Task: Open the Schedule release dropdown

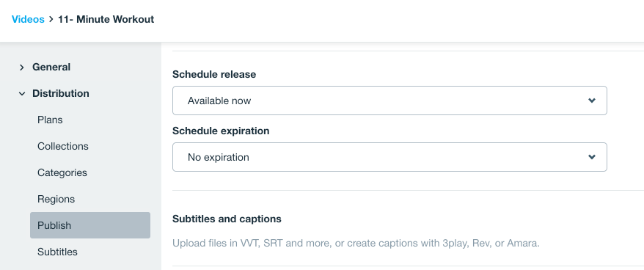Action: point(389,101)
